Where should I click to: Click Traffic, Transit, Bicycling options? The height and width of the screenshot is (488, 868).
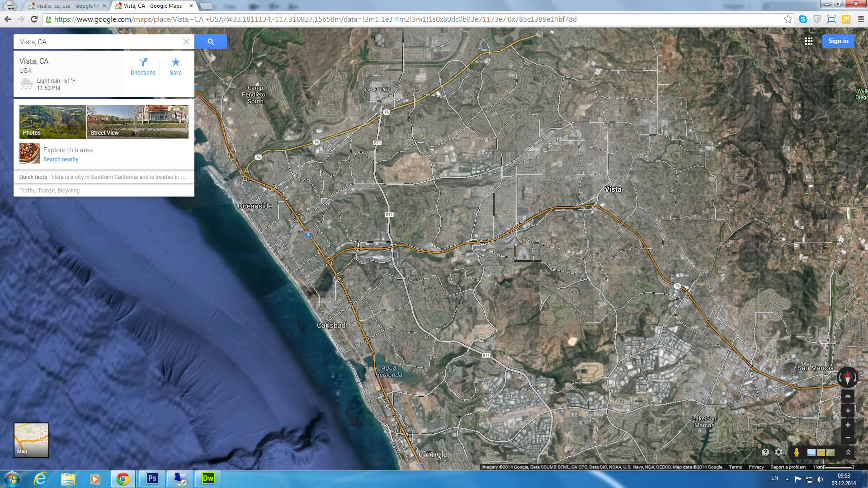[x=49, y=191]
